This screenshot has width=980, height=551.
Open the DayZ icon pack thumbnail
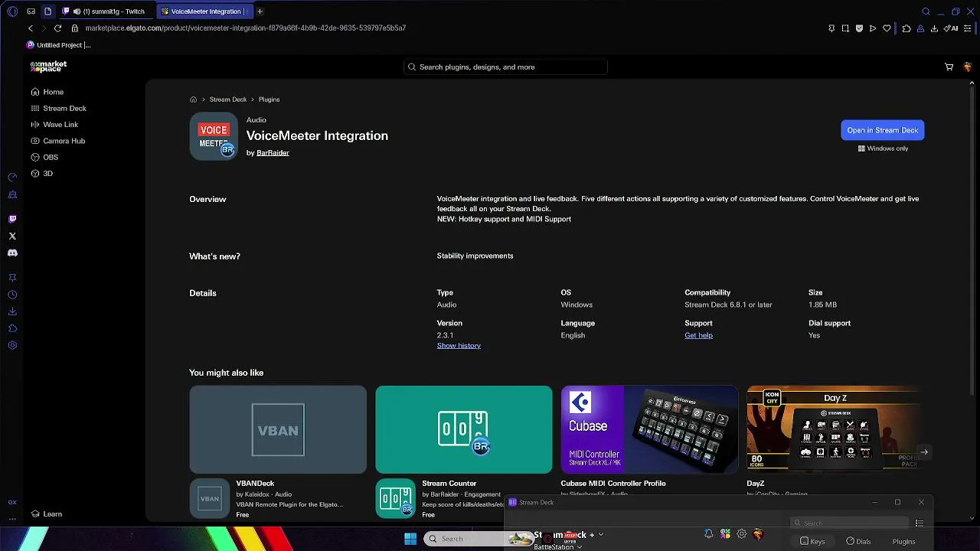(835, 429)
